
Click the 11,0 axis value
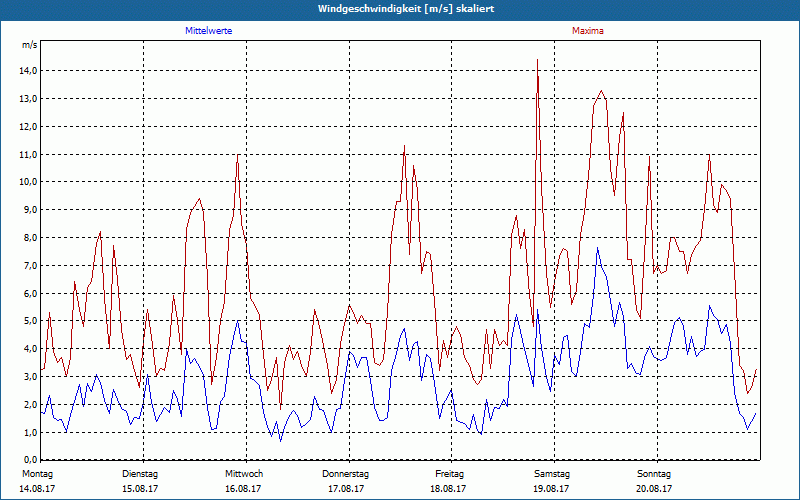pyautogui.click(x=29, y=154)
